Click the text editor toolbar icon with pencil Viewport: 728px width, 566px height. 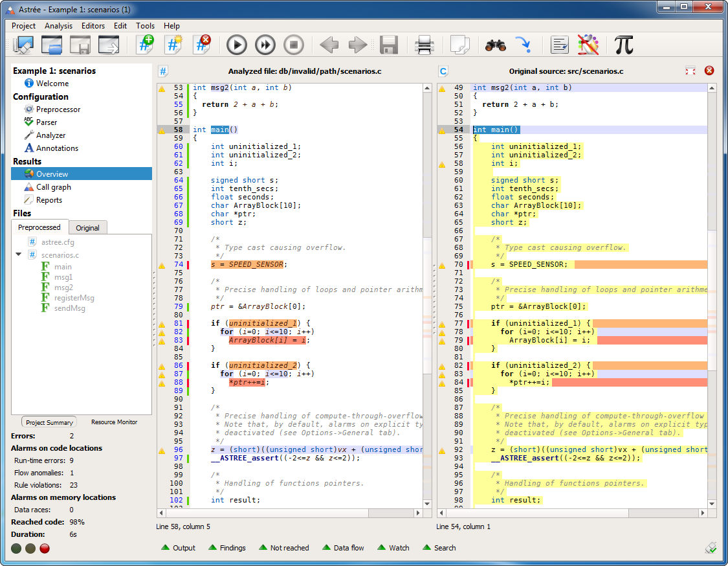560,45
